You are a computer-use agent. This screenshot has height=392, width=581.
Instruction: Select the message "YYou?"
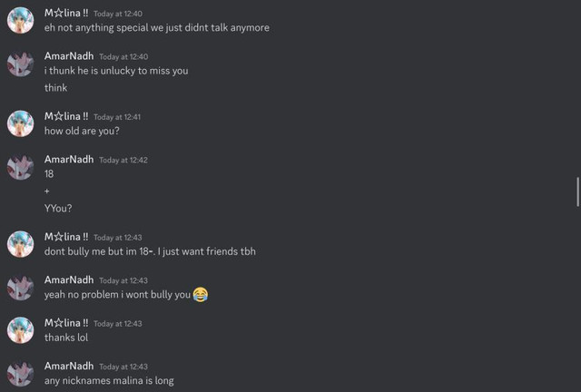point(58,208)
